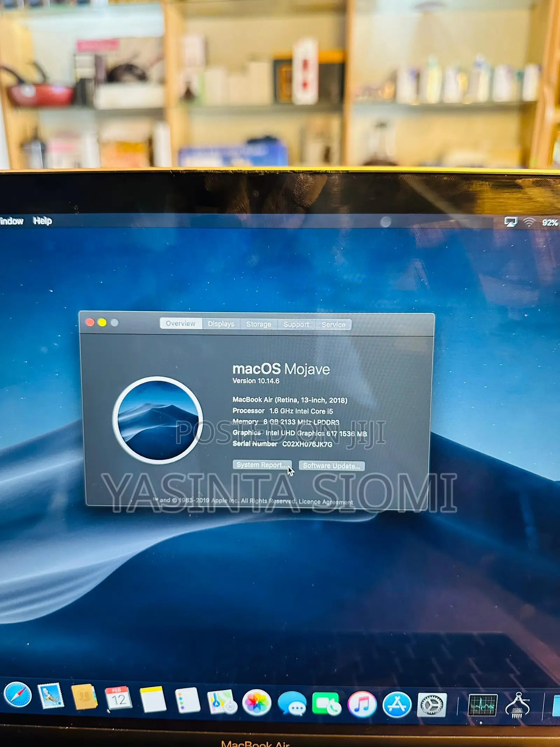Click the macOS Mojave circular logo
The image size is (560, 747).
[x=158, y=420]
